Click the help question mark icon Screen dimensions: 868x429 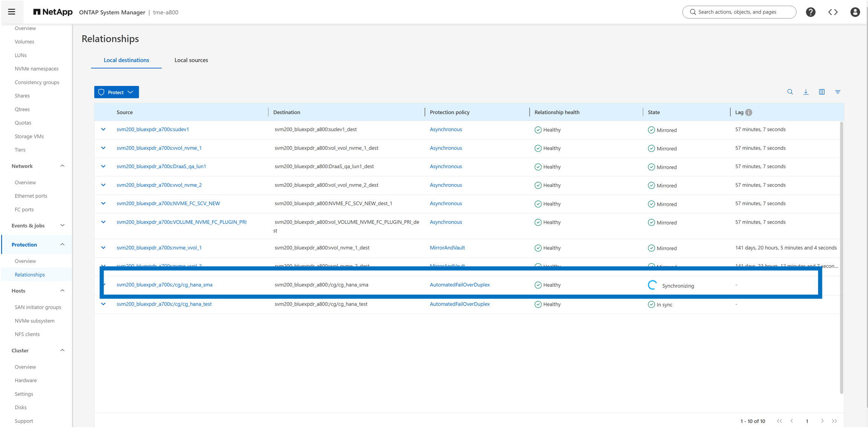[x=810, y=12]
